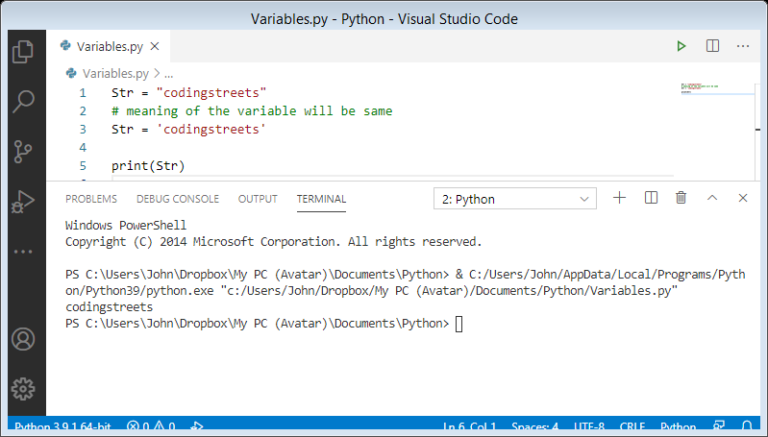The width and height of the screenshot is (768, 437).
Task: Open the Accounts menu in activity bar
Action: coord(22,339)
